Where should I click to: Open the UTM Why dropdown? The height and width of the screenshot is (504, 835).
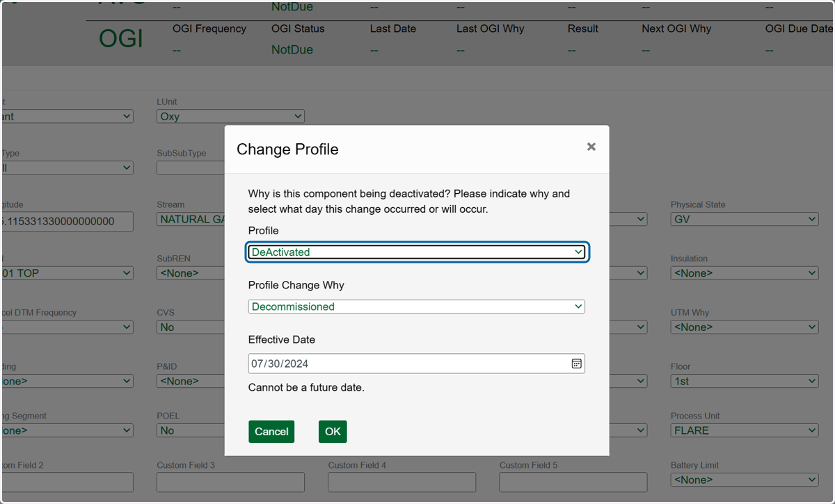pyautogui.click(x=745, y=327)
